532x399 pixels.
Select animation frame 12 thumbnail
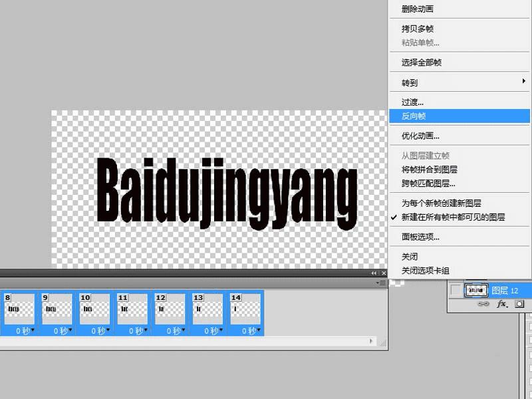click(170, 309)
